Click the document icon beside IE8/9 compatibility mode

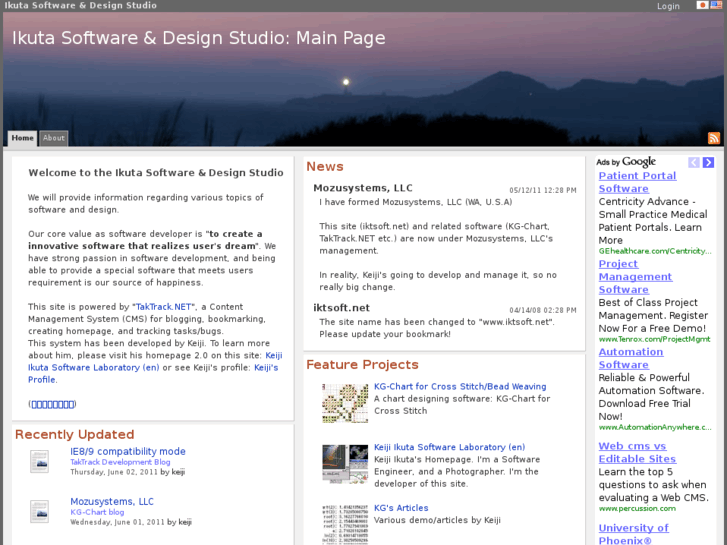click(39, 461)
